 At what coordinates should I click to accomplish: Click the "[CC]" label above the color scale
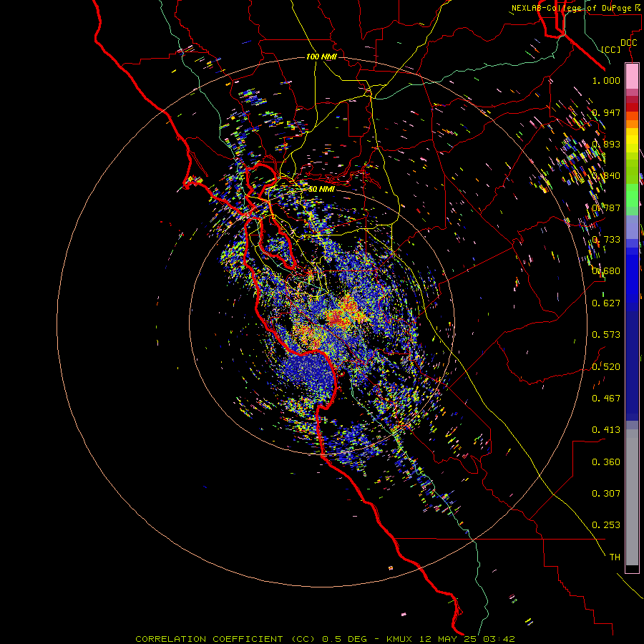(x=611, y=49)
